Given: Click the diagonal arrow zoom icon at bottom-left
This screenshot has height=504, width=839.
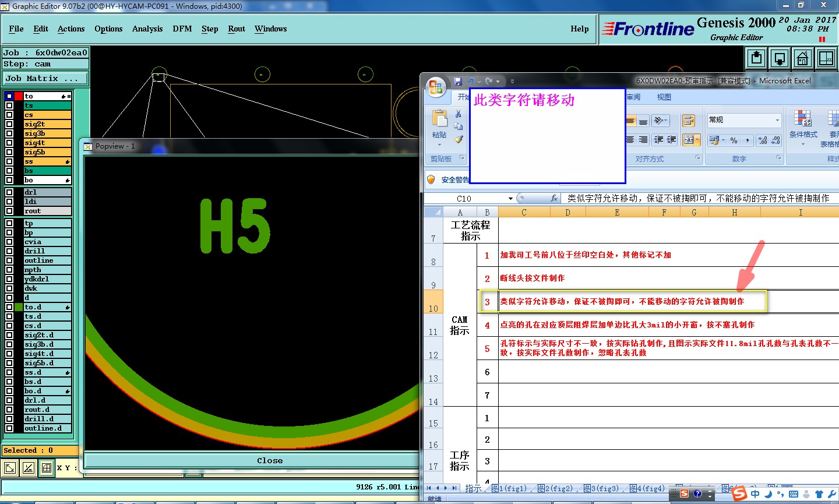Looking at the screenshot, I should [10, 467].
